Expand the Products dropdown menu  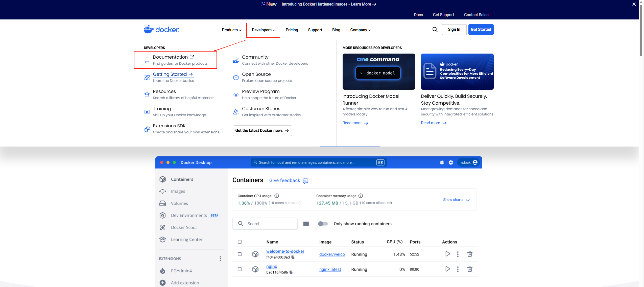tap(231, 30)
